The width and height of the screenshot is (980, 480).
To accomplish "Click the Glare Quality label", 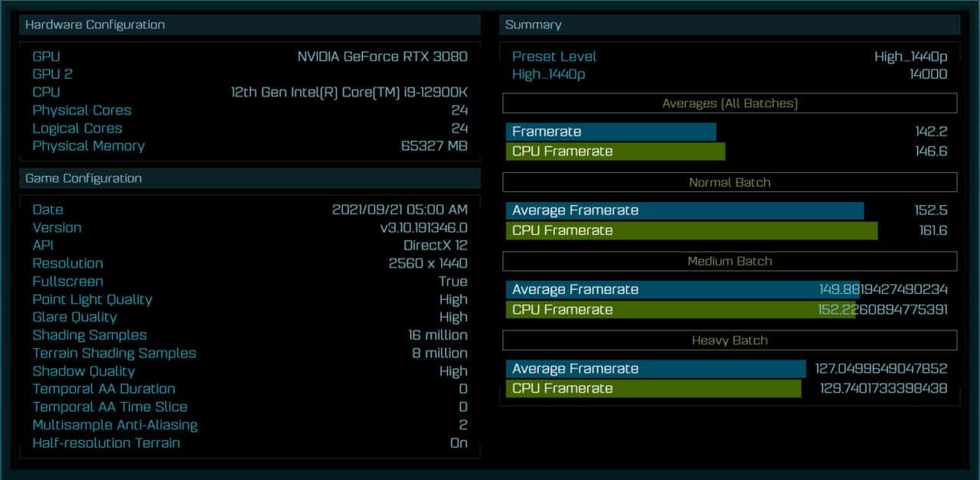I will click(x=75, y=317).
